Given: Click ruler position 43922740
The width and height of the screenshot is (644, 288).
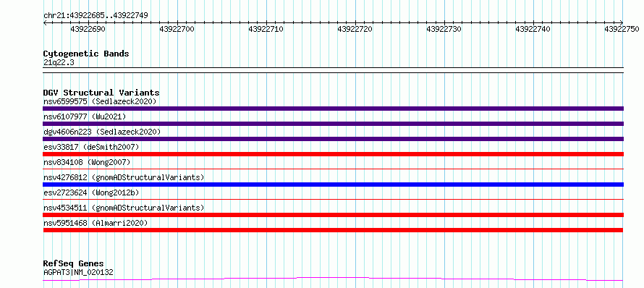Looking at the screenshot, I should (533, 29).
